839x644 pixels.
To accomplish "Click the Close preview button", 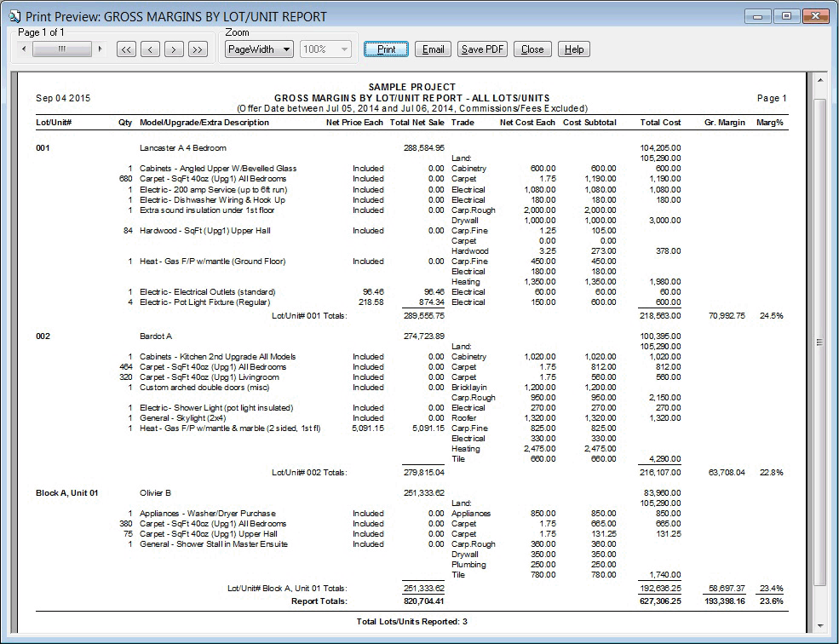I will tap(532, 49).
